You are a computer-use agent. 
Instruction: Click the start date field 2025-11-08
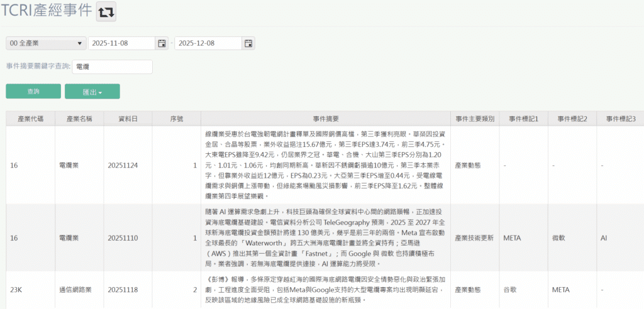tap(121, 43)
